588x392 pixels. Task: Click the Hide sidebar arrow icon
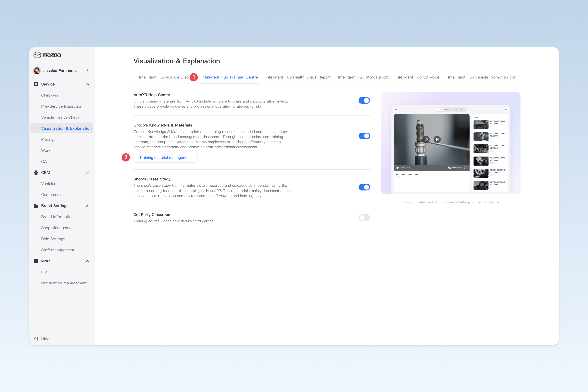pos(36,339)
